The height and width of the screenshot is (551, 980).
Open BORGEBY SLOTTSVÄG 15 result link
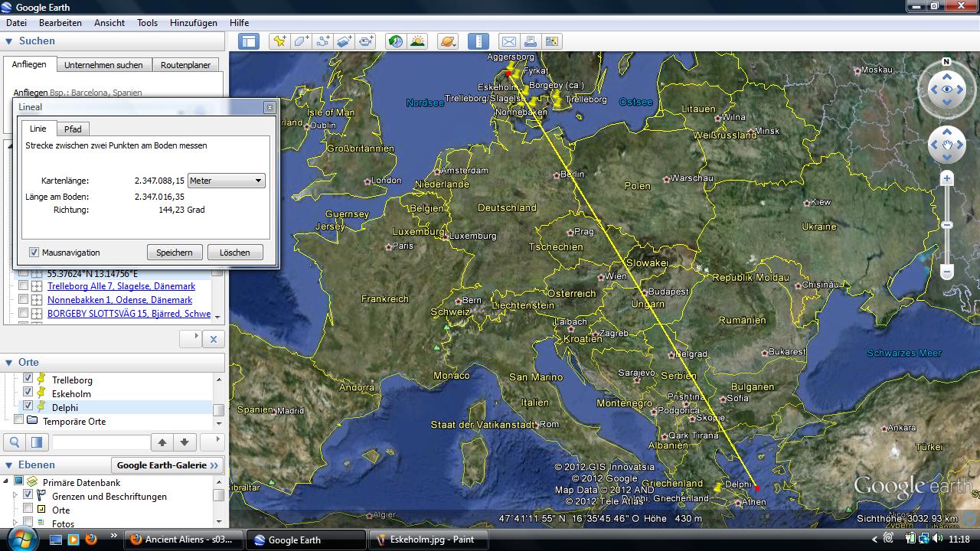point(129,314)
